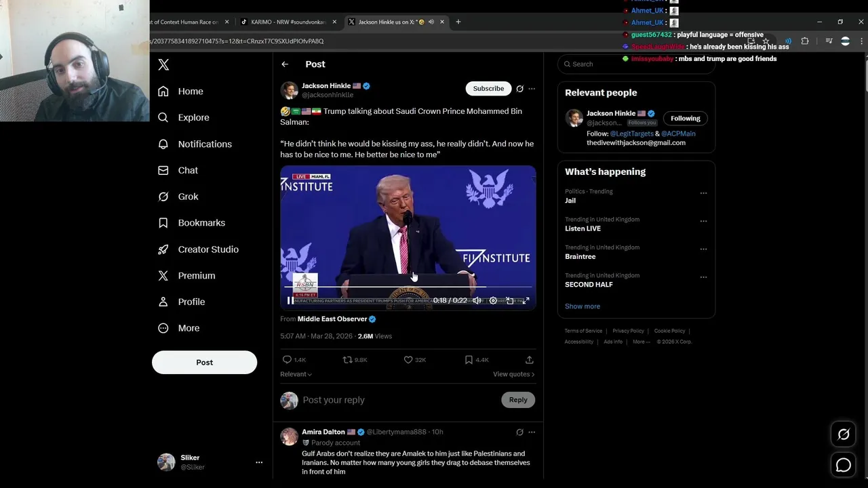Open browser extensions puzzle icon
This screenshot has width=868, height=488.
pos(805,41)
